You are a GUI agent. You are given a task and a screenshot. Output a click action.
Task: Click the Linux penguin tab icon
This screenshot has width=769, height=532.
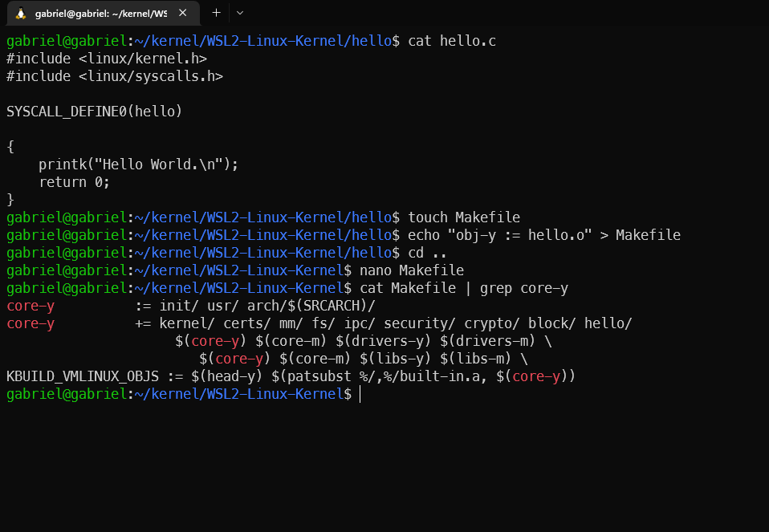coord(21,13)
